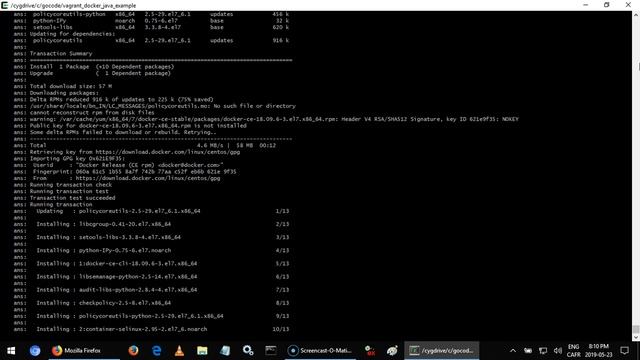This screenshot has height=360, width=640.
Task: Click the 'Running transaction check' line
Action: [71, 185]
